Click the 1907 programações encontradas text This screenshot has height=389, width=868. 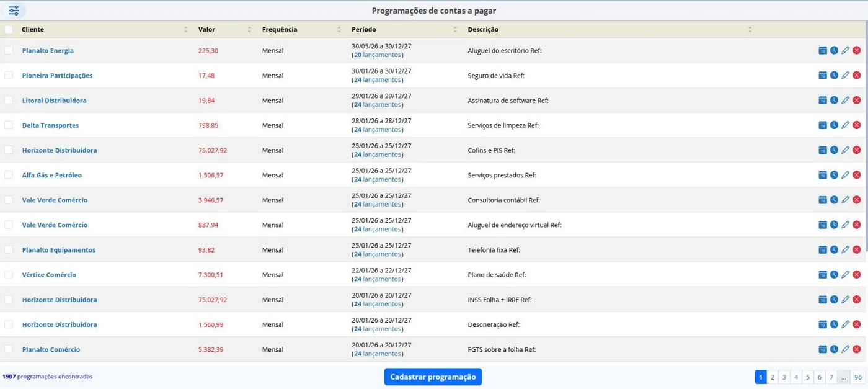coord(48,376)
